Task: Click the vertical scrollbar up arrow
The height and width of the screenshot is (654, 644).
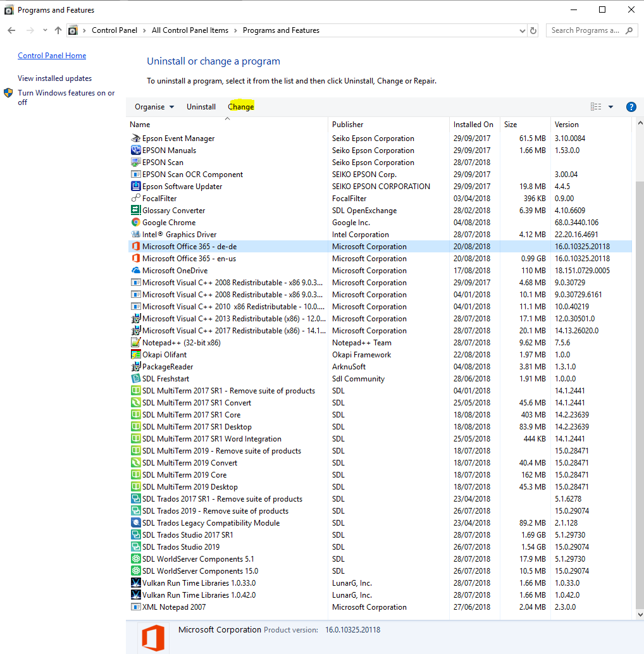Action: [x=640, y=123]
